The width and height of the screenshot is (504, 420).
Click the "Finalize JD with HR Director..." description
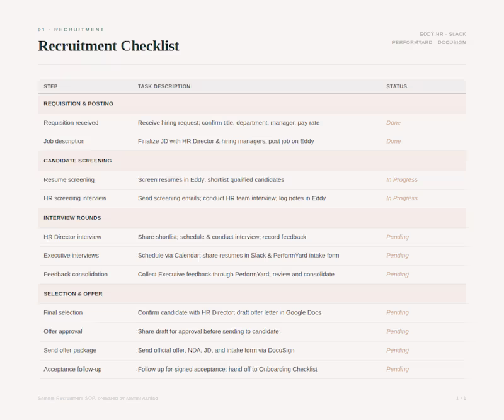pyautogui.click(x=226, y=142)
